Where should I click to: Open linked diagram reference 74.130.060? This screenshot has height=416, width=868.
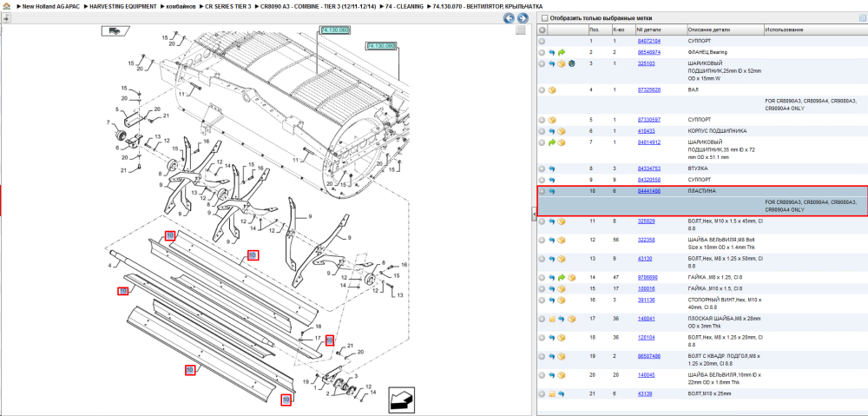(x=335, y=30)
